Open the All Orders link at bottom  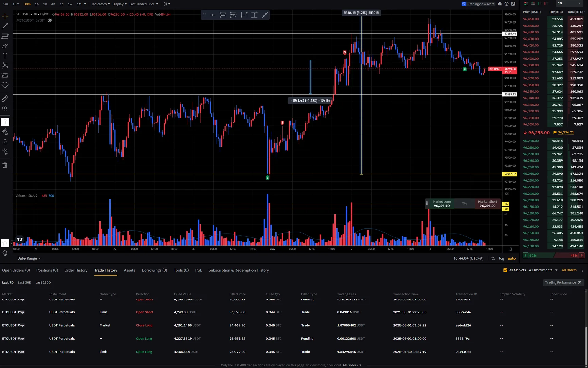click(352, 365)
